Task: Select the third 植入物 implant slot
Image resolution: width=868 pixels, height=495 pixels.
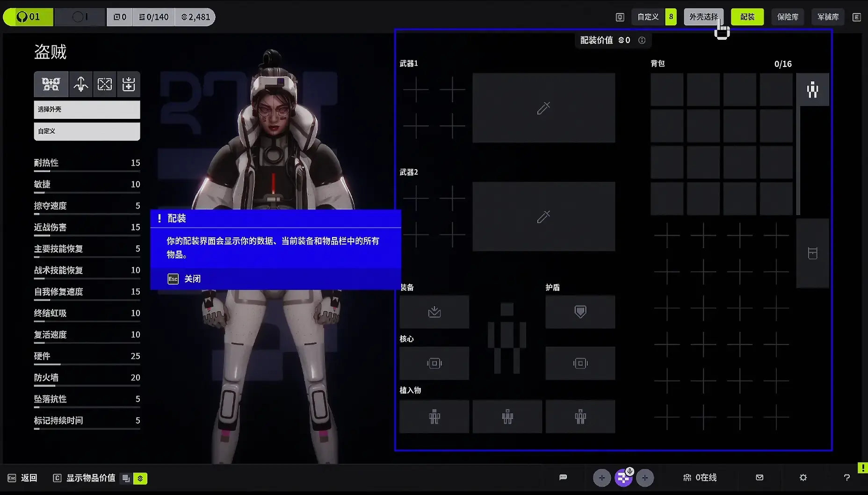Action: pyautogui.click(x=580, y=416)
